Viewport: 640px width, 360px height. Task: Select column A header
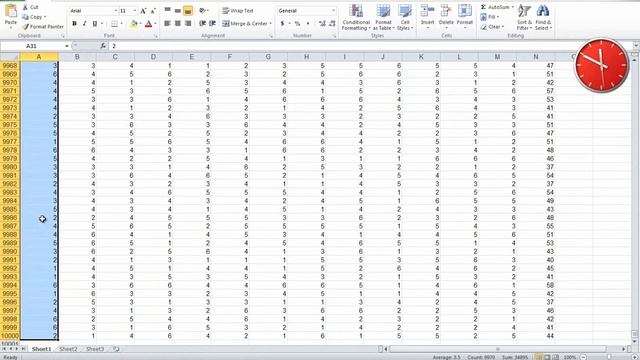click(39, 57)
